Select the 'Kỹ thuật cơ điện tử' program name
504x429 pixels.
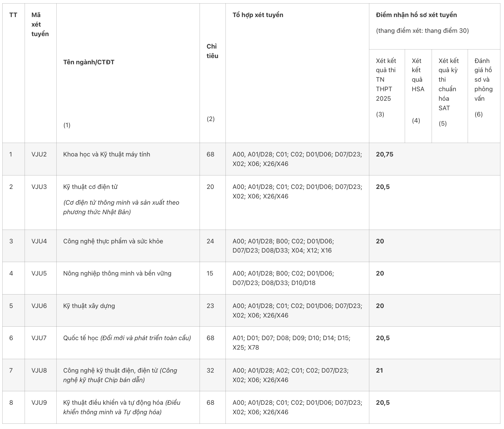(x=90, y=187)
